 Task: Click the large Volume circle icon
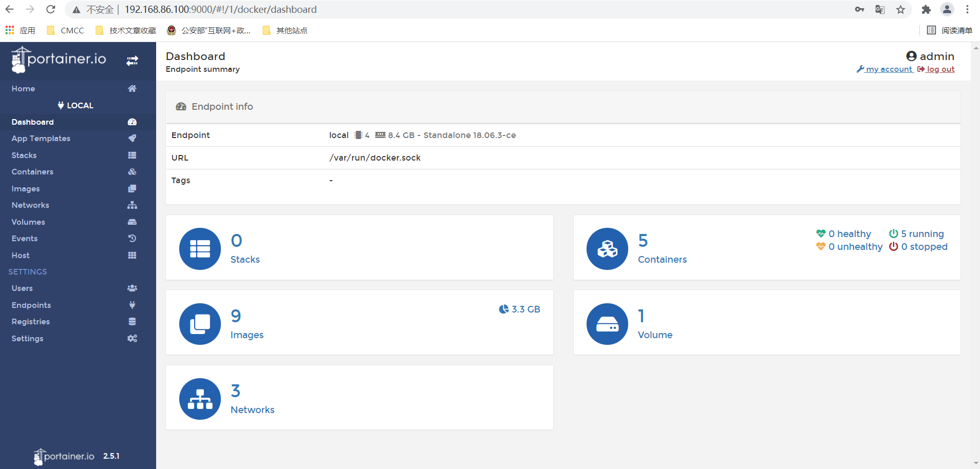(x=607, y=324)
